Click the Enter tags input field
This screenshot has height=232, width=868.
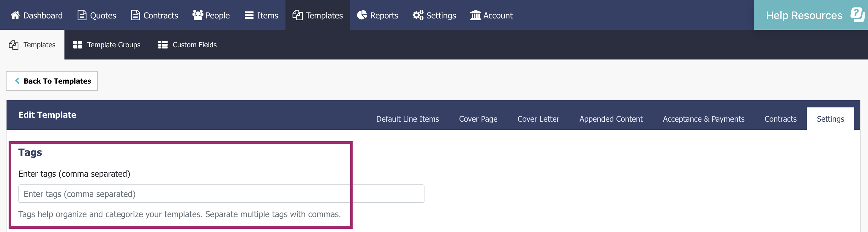click(x=221, y=194)
